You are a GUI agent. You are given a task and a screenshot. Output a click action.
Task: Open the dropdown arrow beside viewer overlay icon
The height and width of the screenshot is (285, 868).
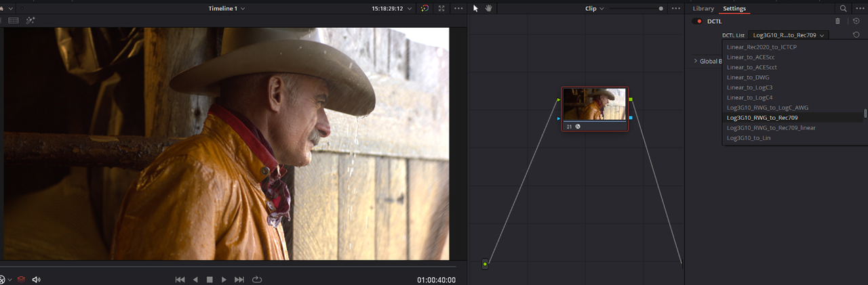coord(10,279)
